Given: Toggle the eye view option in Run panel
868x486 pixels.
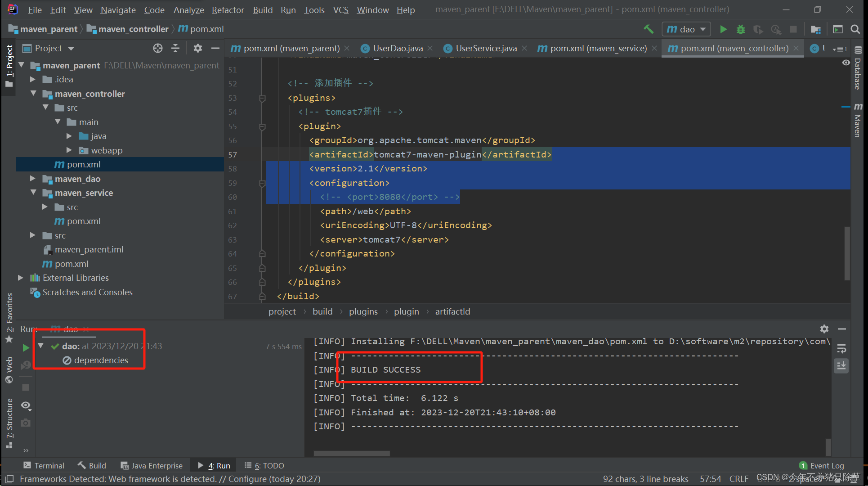Looking at the screenshot, I should tap(26, 405).
